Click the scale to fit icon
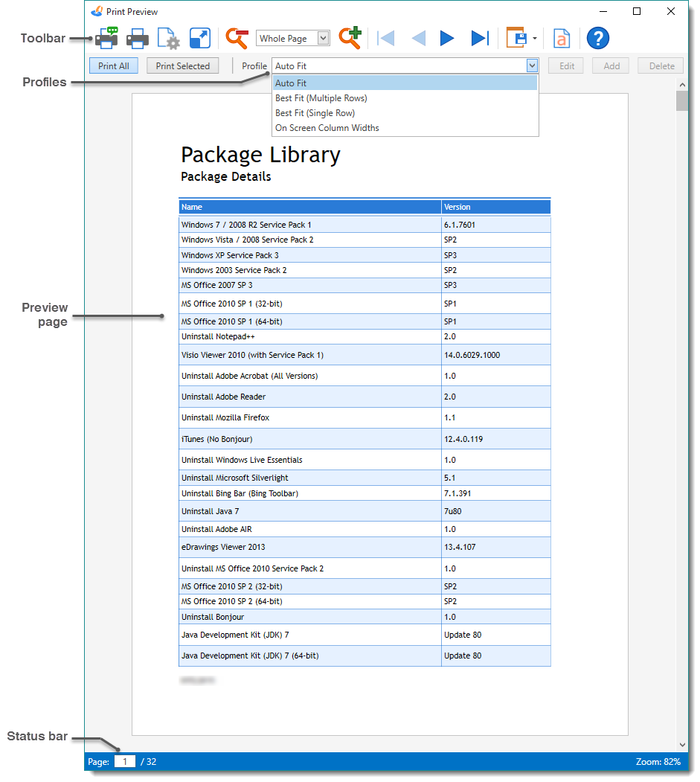Image resolution: width=700 pixels, height=782 pixels. (x=200, y=39)
